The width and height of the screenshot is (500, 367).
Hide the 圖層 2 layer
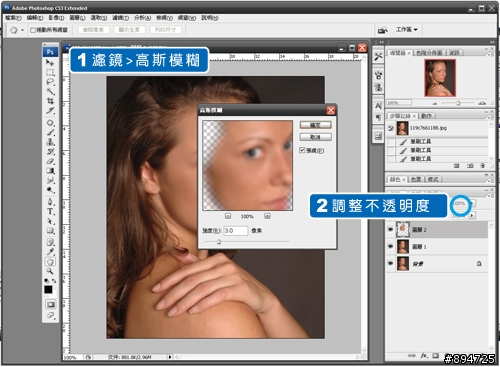pyautogui.click(x=390, y=229)
